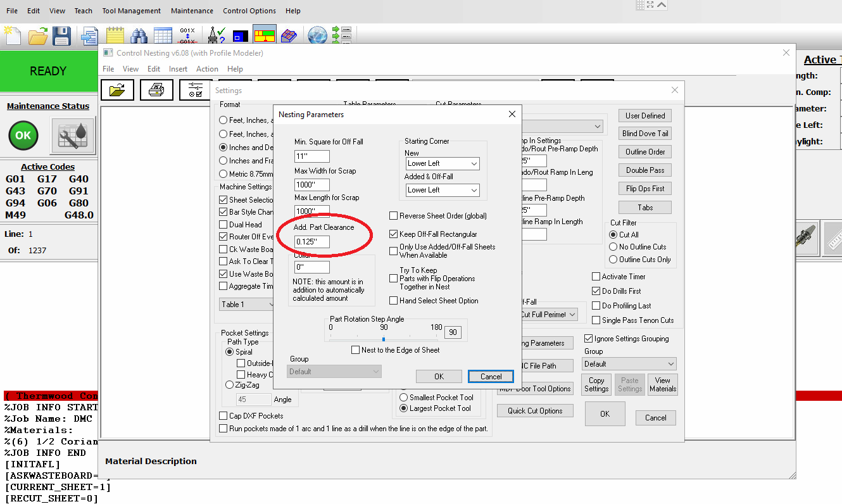Check Nest to the Edge of Sheet
The width and height of the screenshot is (842, 504).
[x=355, y=350]
